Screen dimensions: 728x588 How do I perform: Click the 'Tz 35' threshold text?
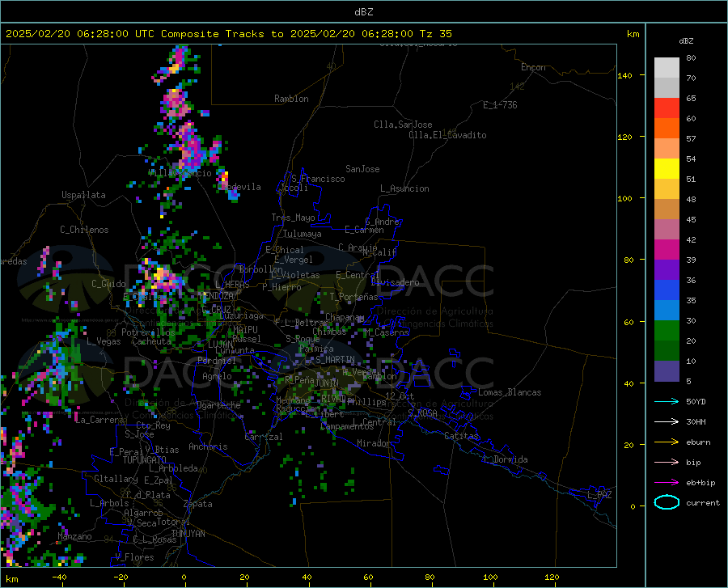435,34
